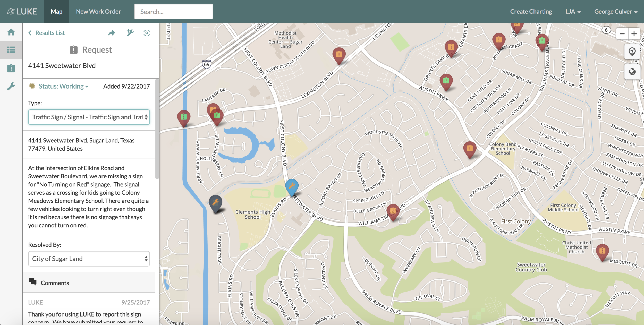
Task: Select the Map tab
Action: (x=56, y=12)
